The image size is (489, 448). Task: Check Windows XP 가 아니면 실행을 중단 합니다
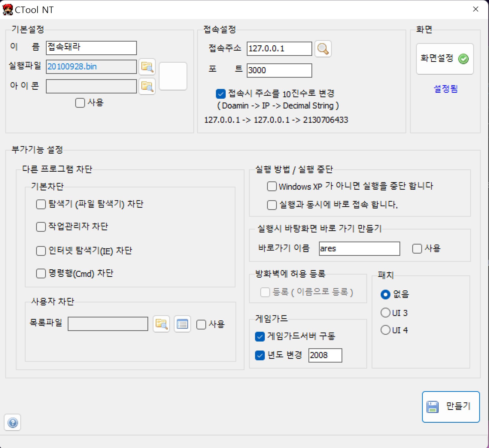click(272, 186)
